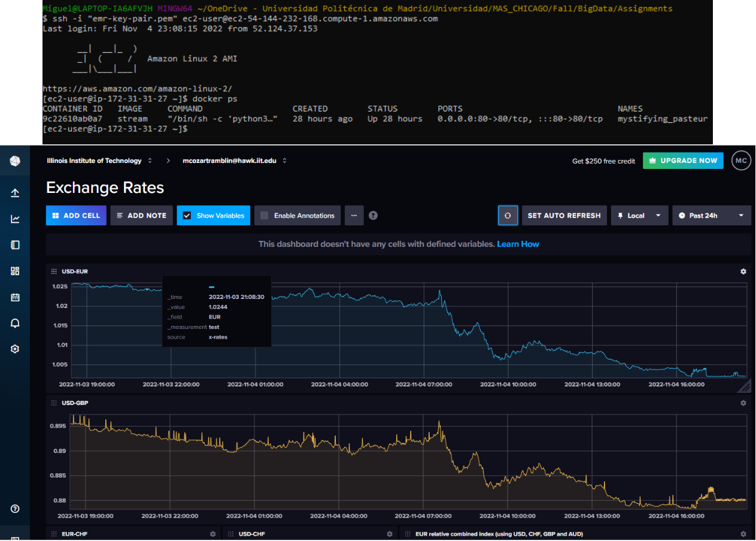756x541 pixels.
Task: Click the manual refresh dashboard icon
Action: (508, 216)
